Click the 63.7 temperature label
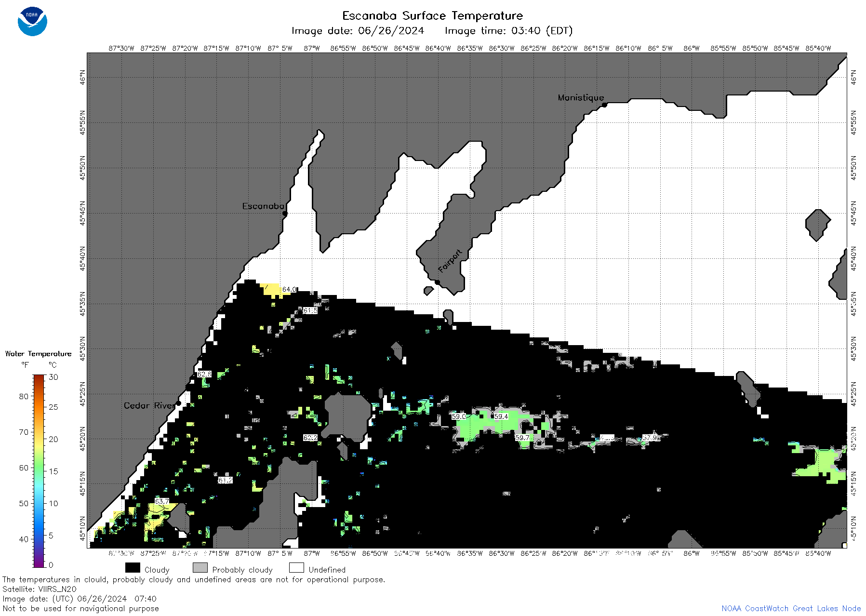Viewport: 866px width, 616px height. [x=162, y=501]
